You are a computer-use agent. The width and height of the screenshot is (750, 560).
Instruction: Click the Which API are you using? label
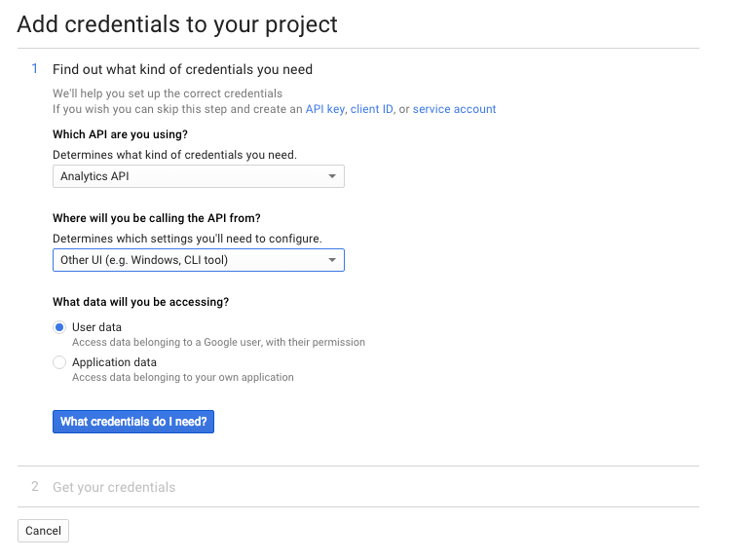[x=120, y=134]
